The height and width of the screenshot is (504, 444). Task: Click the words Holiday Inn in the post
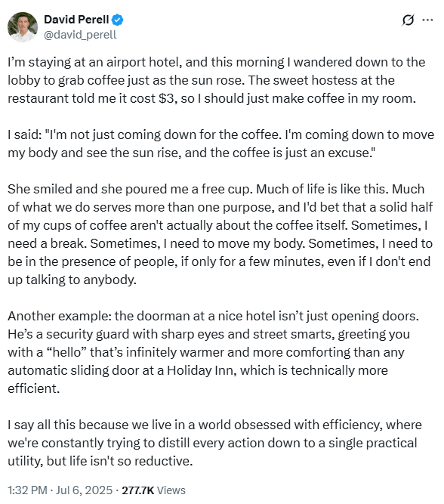pyautogui.click(x=202, y=370)
